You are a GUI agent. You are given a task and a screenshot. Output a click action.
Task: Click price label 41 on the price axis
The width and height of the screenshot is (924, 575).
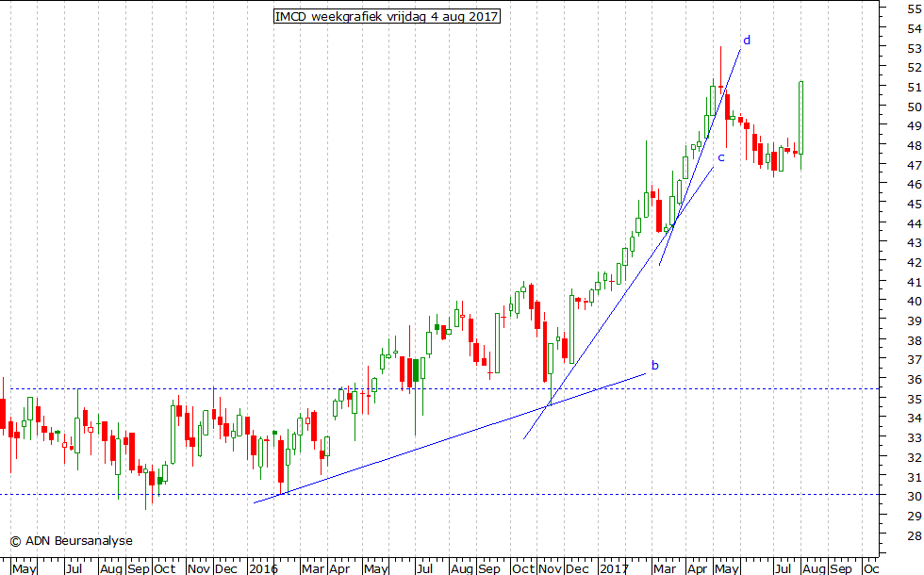(x=915, y=282)
